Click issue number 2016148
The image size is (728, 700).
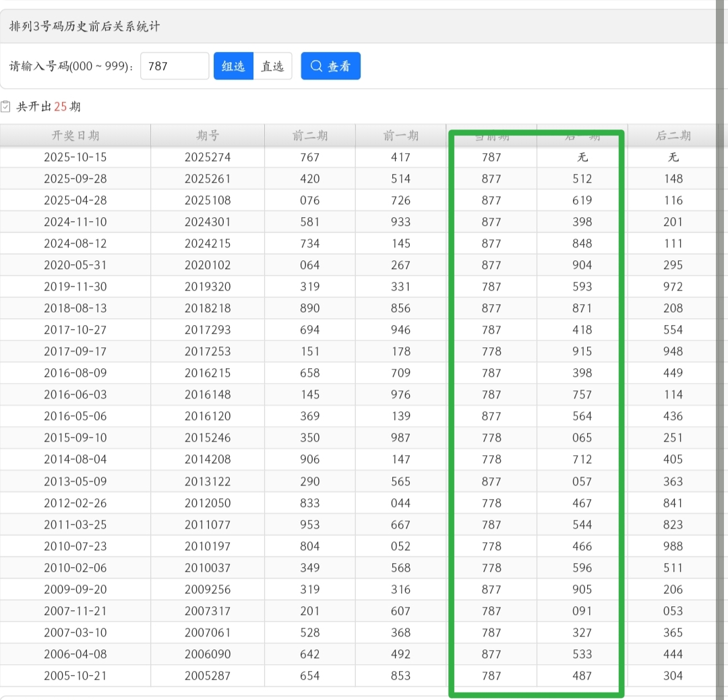[x=208, y=395]
